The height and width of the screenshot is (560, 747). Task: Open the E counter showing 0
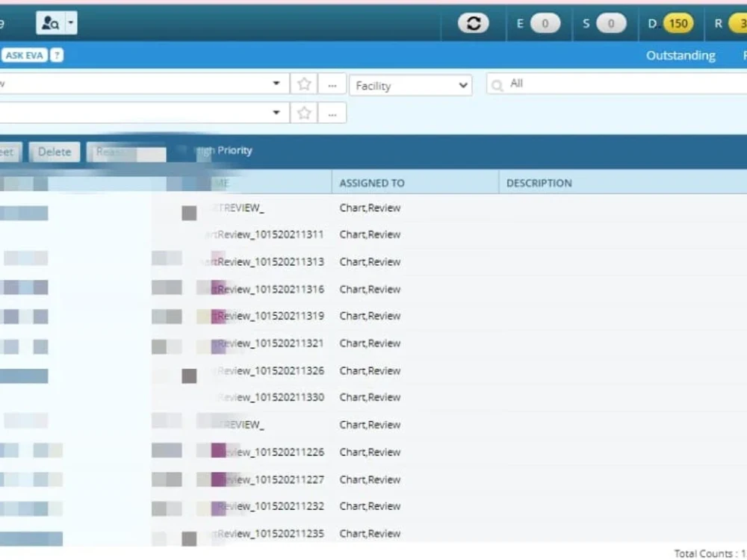coord(545,23)
